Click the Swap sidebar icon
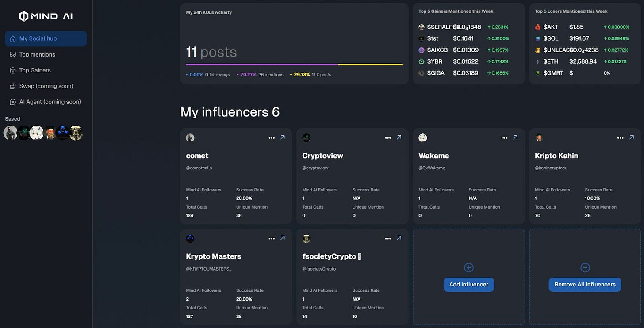The height and width of the screenshot is (328, 644). pyautogui.click(x=12, y=86)
